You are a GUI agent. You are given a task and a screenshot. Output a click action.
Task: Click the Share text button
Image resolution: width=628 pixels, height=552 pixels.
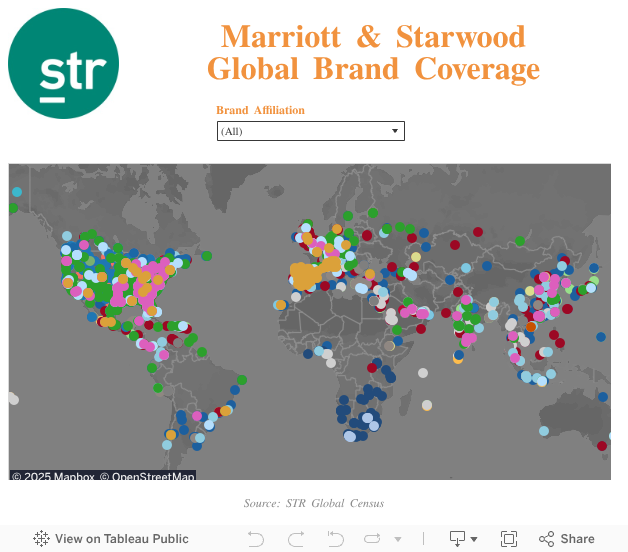pos(577,539)
